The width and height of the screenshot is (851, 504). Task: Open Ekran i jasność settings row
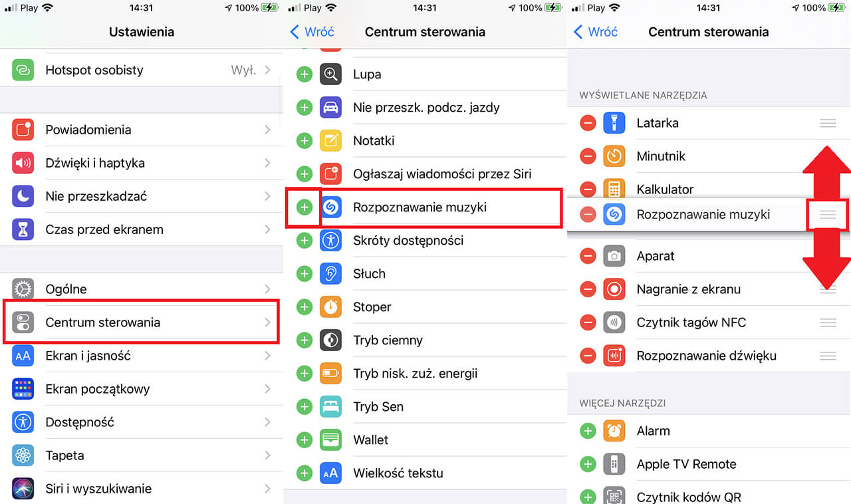click(142, 356)
